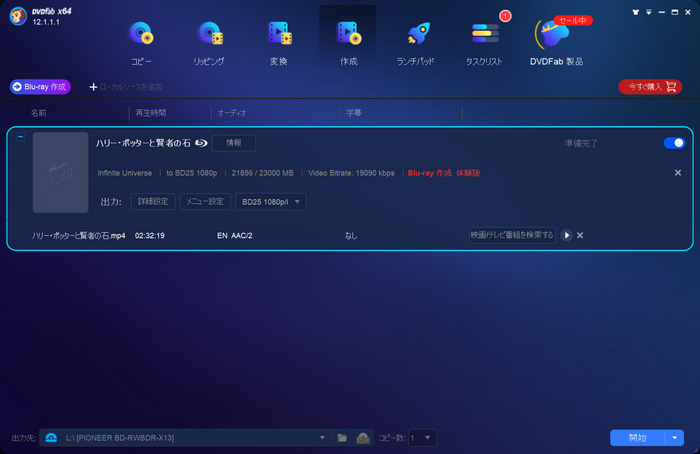This screenshot has height=454, width=700.
Task: Choose output folder with folder icon
Action: coord(342,438)
